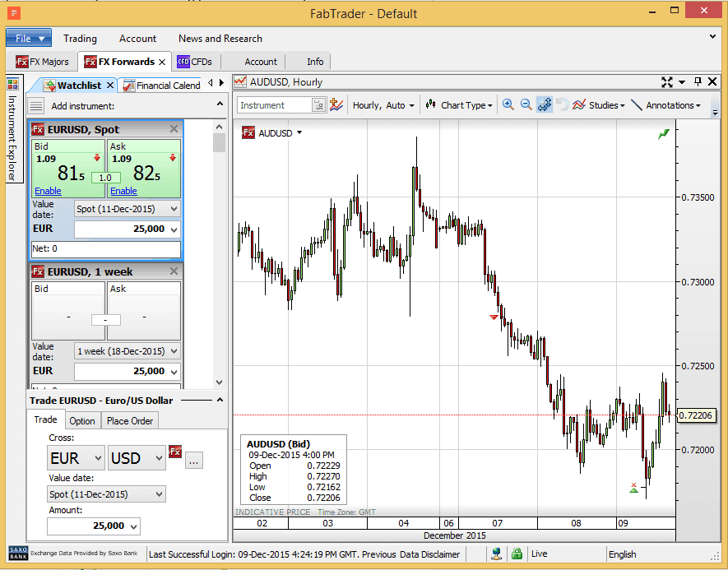The height and width of the screenshot is (570, 728).
Task: Click the Instrument input field in chart
Action: [x=275, y=105]
